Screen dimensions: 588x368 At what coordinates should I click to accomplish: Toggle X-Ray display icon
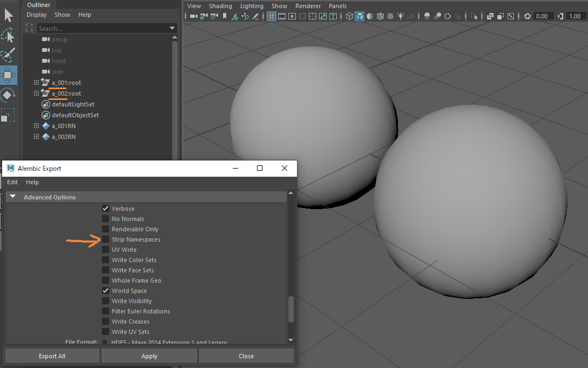point(490,16)
